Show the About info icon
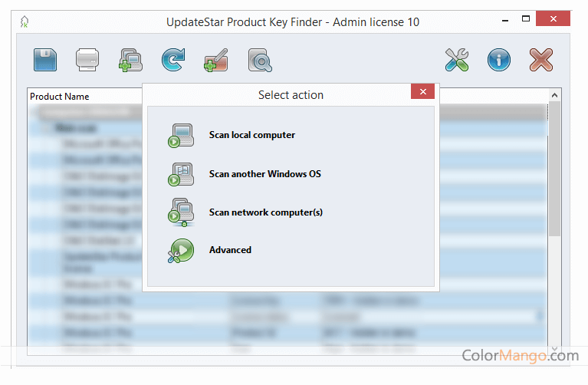This screenshot has height=385, width=588. tap(499, 59)
